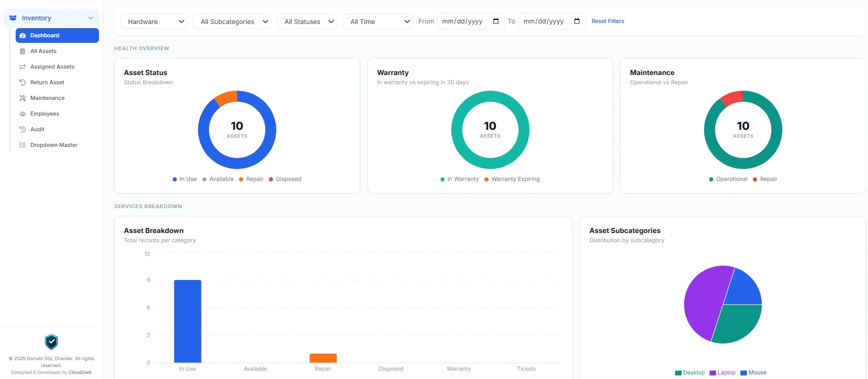Toggle Mouse legend in Asset Subcategories

753,373
